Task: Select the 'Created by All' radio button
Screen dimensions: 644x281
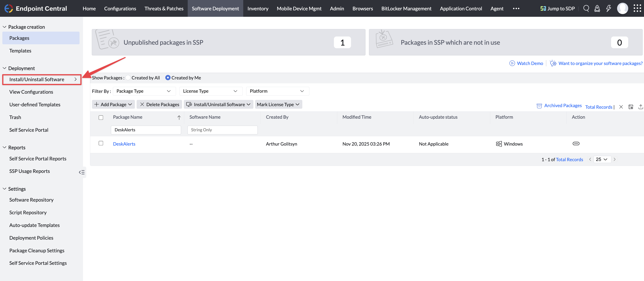Action: (128, 78)
